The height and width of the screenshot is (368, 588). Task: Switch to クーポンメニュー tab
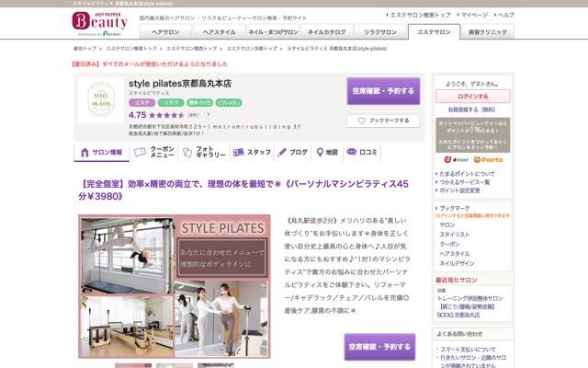(x=154, y=152)
